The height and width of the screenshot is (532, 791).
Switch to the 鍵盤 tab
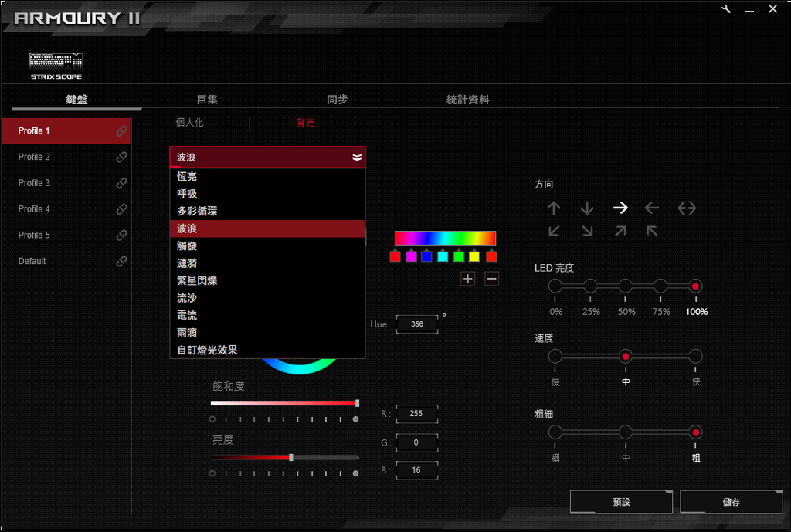[x=76, y=100]
